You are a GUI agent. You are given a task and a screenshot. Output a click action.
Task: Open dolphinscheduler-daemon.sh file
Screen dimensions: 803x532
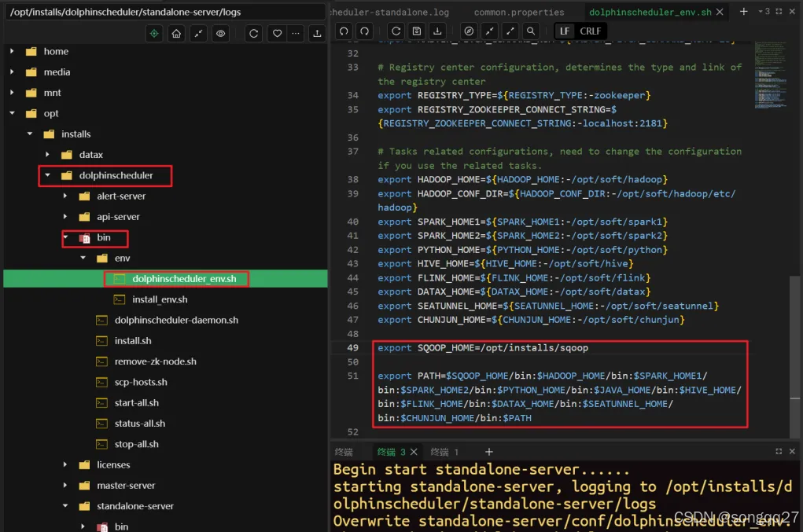pyautogui.click(x=176, y=321)
